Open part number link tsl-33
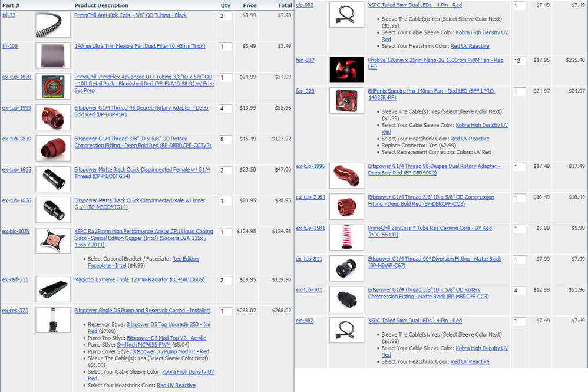The width and height of the screenshot is (588, 392). tap(9, 15)
